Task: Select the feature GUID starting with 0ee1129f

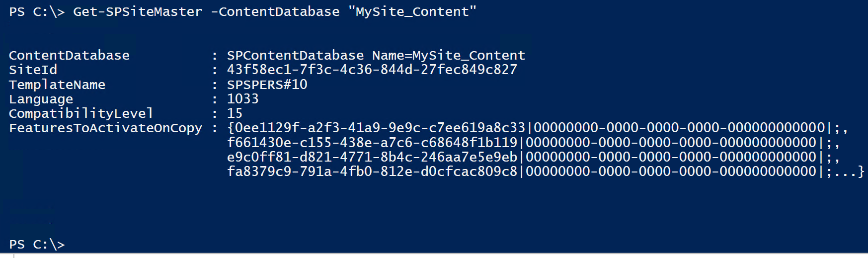Action: pos(380,128)
